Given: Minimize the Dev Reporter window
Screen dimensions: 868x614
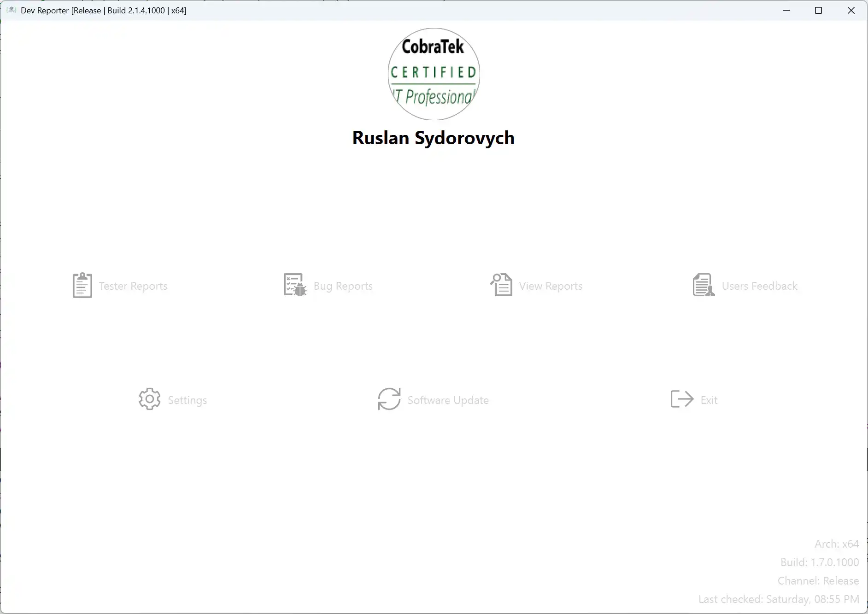Looking at the screenshot, I should pyautogui.click(x=786, y=10).
